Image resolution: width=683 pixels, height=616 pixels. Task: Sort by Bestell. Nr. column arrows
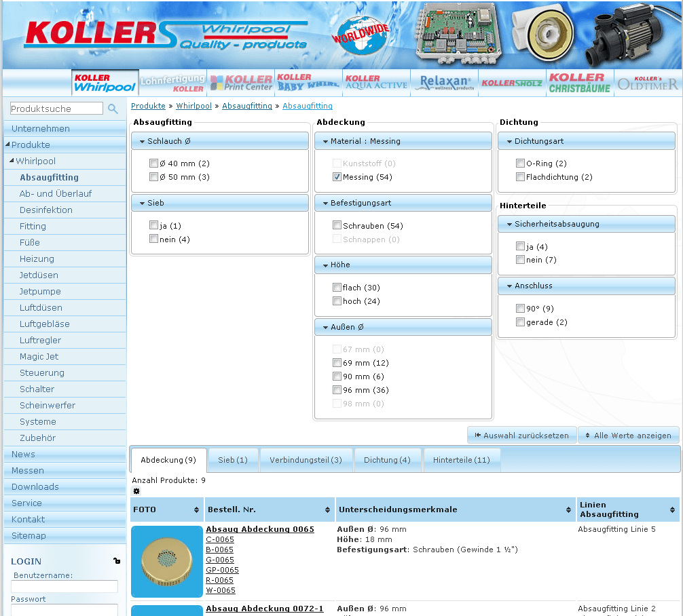point(327,509)
